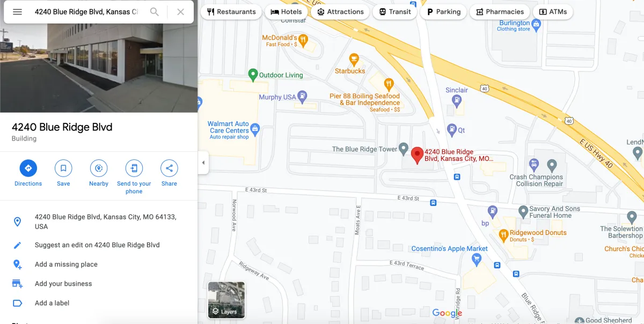Image resolution: width=644 pixels, height=324 pixels.
Task: Click the search magnifier icon
Action: (154, 12)
